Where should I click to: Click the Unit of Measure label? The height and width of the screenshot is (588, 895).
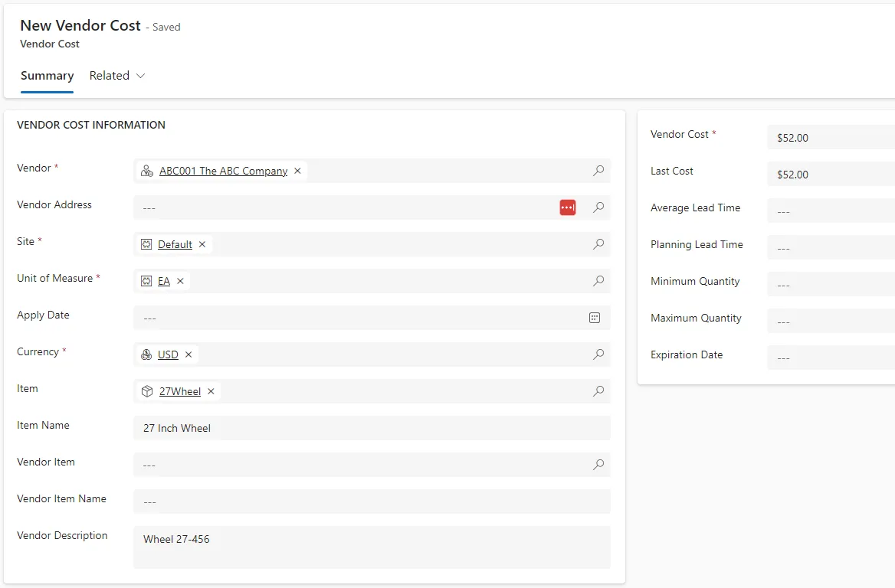(55, 279)
